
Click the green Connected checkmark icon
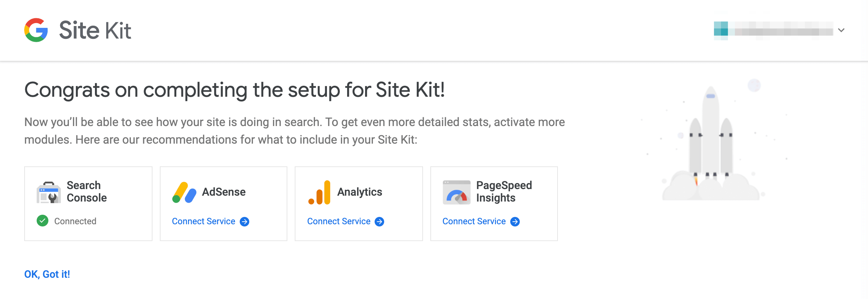pos(43,221)
